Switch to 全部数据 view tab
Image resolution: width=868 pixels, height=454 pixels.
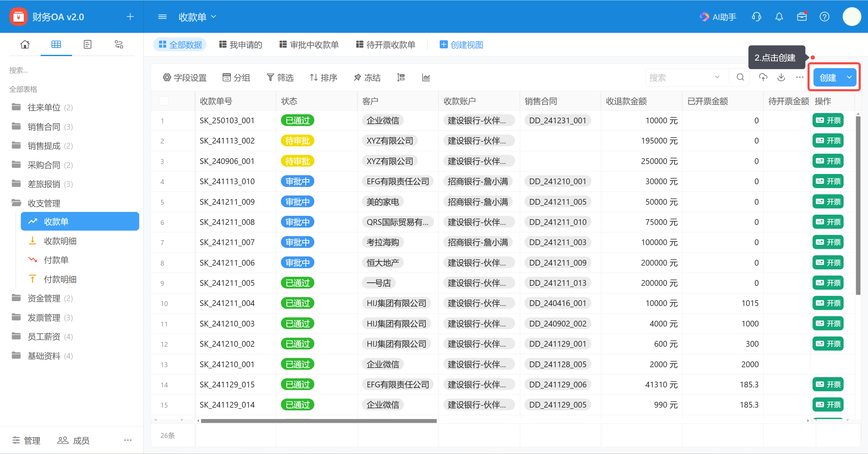pyautogui.click(x=180, y=45)
